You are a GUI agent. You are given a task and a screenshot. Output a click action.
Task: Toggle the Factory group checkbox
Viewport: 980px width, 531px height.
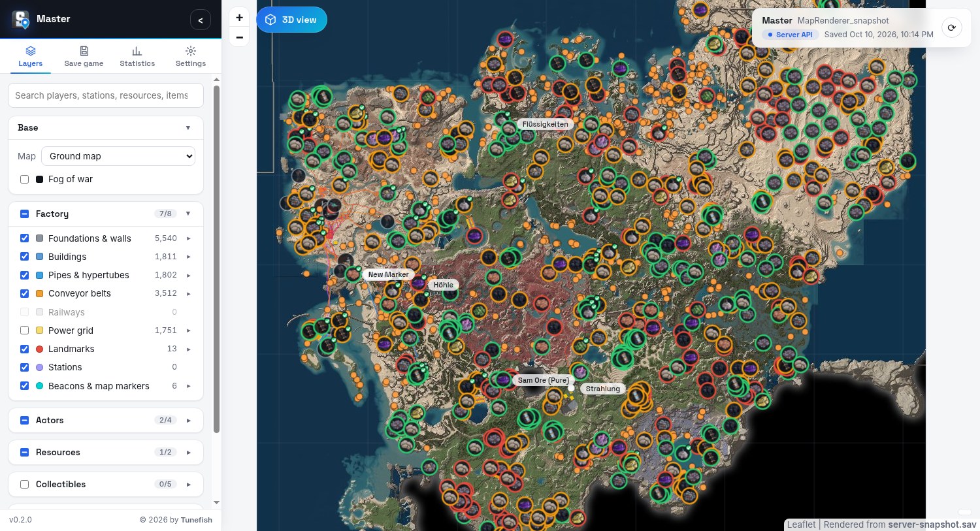[x=25, y=214]
